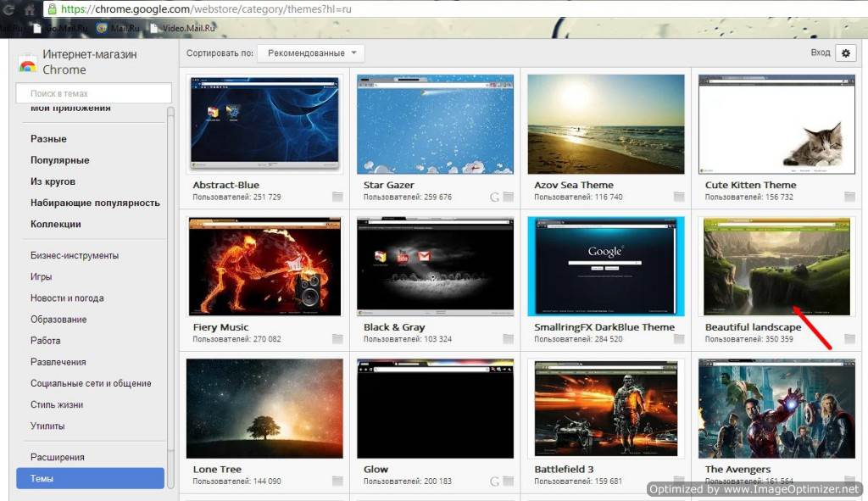Click the Fiery Music title text

[221, 327]
